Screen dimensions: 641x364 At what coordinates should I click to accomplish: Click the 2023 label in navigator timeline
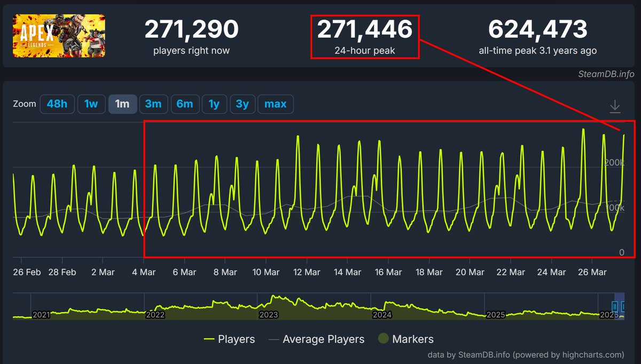[269, 315]
